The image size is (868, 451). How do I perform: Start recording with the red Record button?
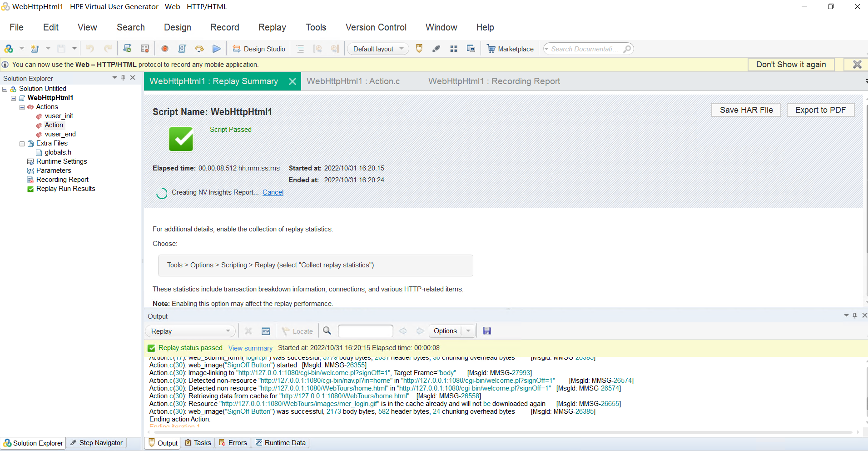(x=165, y=49)
